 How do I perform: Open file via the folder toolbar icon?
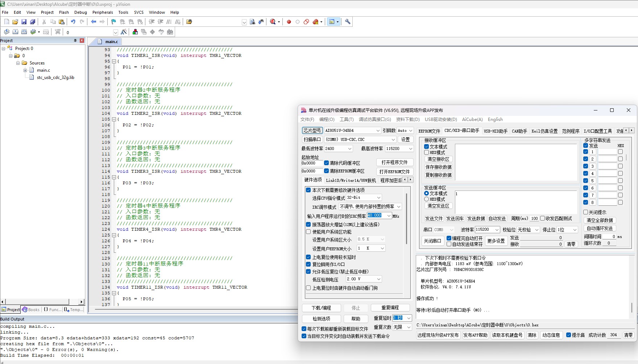pyautogui.click(x=15, y=22)
